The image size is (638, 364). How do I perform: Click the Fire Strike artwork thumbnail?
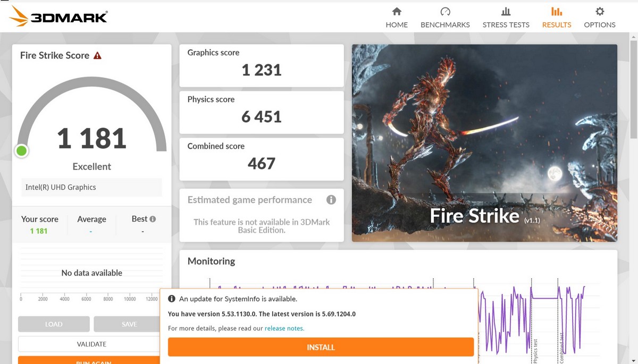[484, 143]
